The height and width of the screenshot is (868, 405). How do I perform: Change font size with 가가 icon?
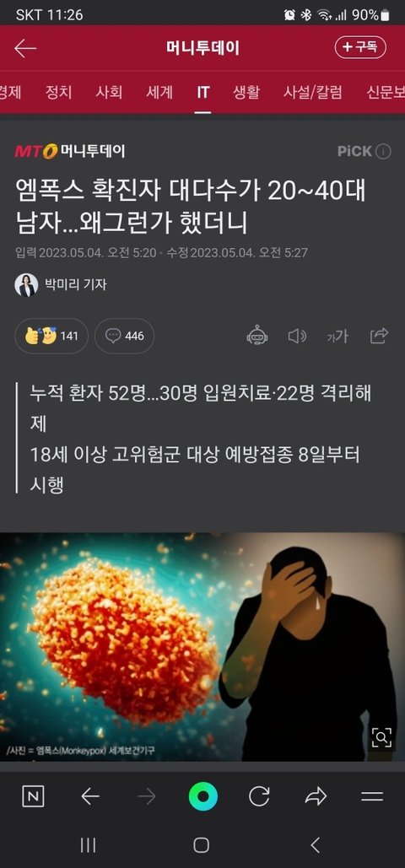click(x=337, y=336)
